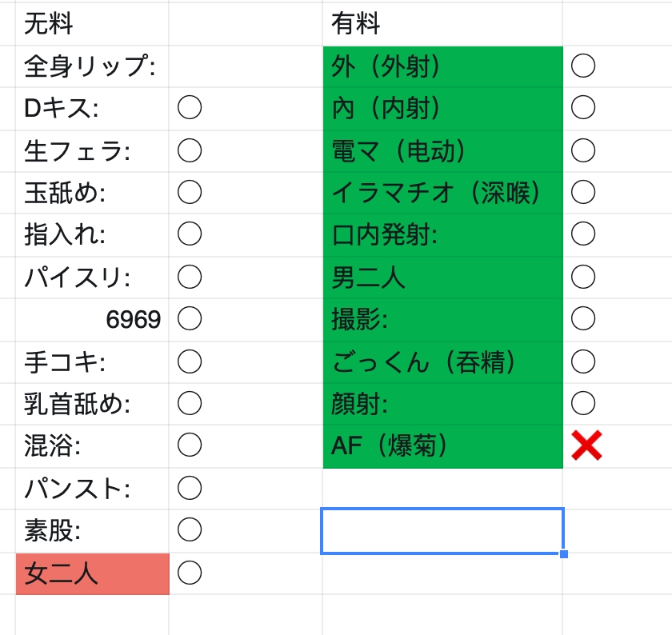Image resolution: width=672 pixels, height=635 pixels.
Task: Click the circle next to 撮影
Action: click(x=583, y=318)
